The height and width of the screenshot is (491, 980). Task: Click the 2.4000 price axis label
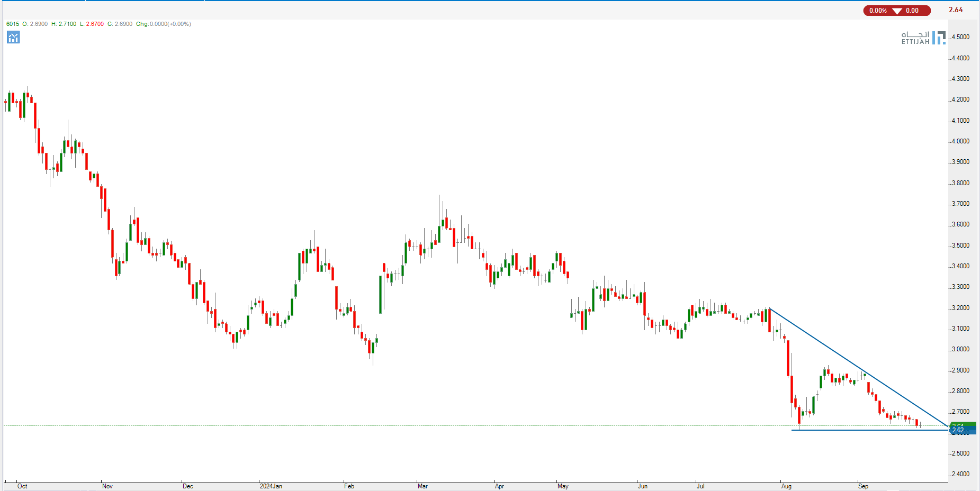pos(960,474)
